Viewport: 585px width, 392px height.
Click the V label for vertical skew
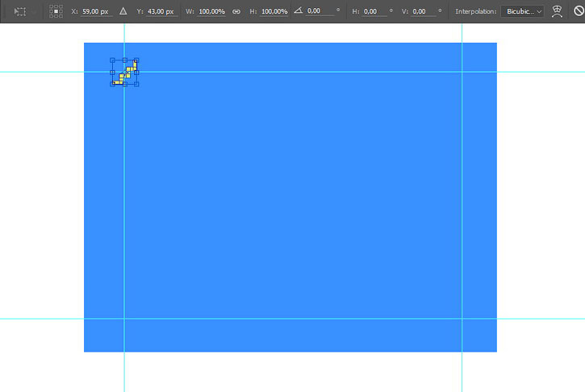point(405,11)
